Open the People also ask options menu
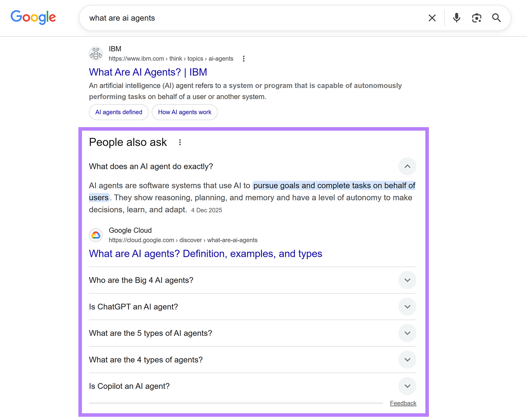The height and width of the screenshot is (420, 527). pos(180,142)
